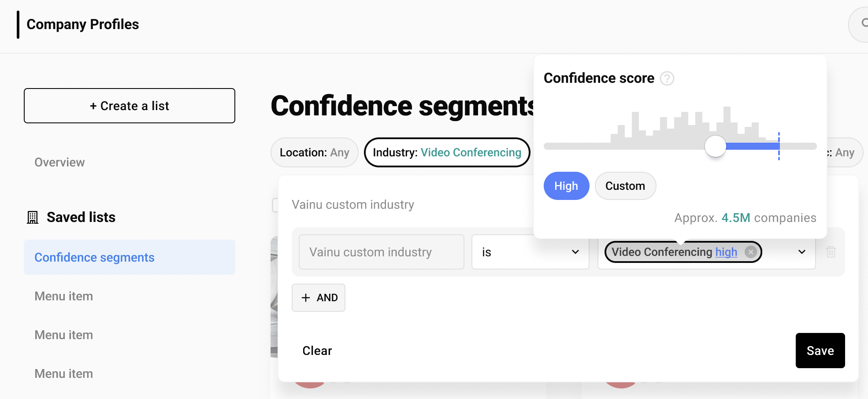Switch to Custom confidence preset
The height and width of the screenshot is (399, 868).
tap(625, 186)
